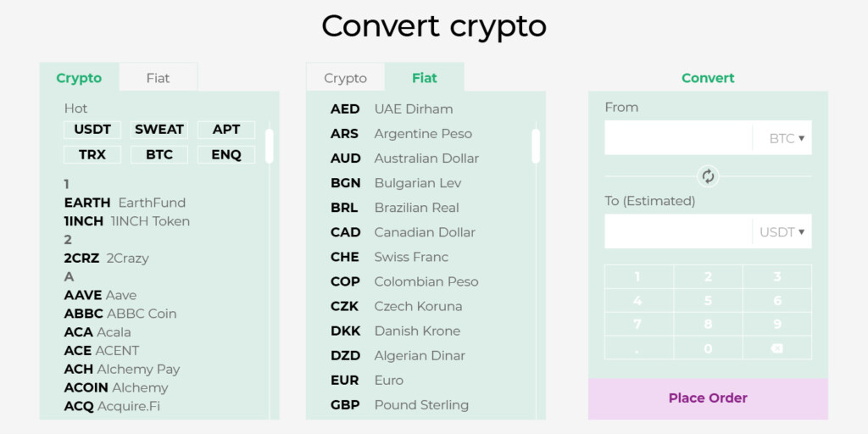868x434 pixels.
Task: Click the fiat list scrollbar handle
Action: pos(536,145)
